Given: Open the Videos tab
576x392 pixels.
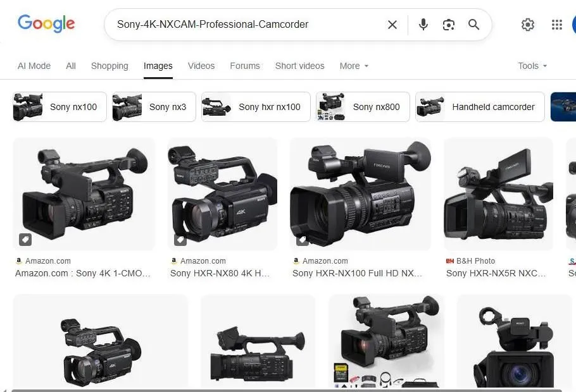Looking at the screenshot, I should (201, 66).
